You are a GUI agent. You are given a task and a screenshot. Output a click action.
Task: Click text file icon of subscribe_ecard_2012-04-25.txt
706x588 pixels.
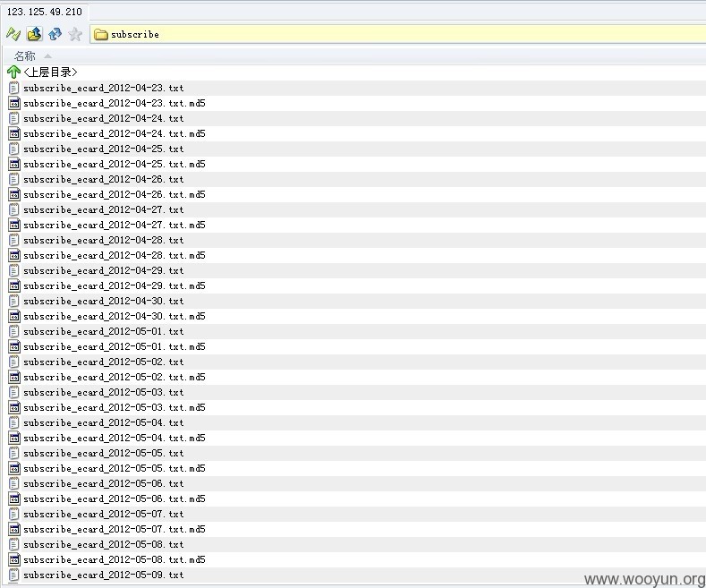[14, 149]
